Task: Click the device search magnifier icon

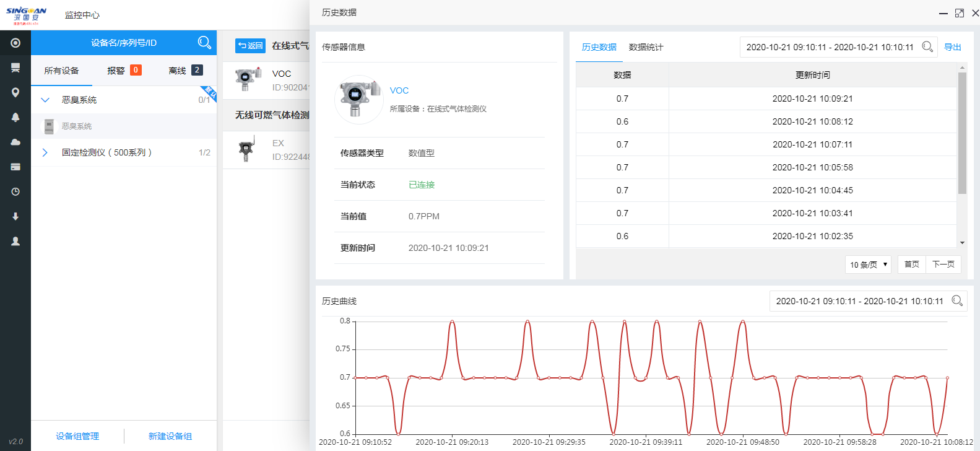Action: 204,43
